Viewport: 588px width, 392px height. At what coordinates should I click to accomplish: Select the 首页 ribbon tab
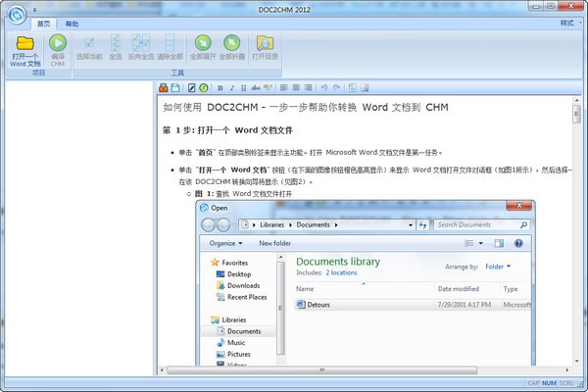(43, 24)
